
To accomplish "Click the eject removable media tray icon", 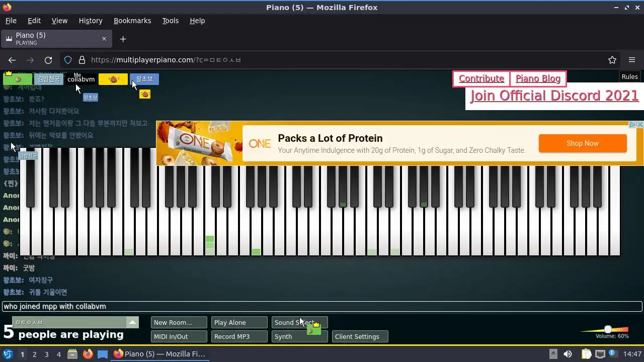I will (x=553, y=354).
